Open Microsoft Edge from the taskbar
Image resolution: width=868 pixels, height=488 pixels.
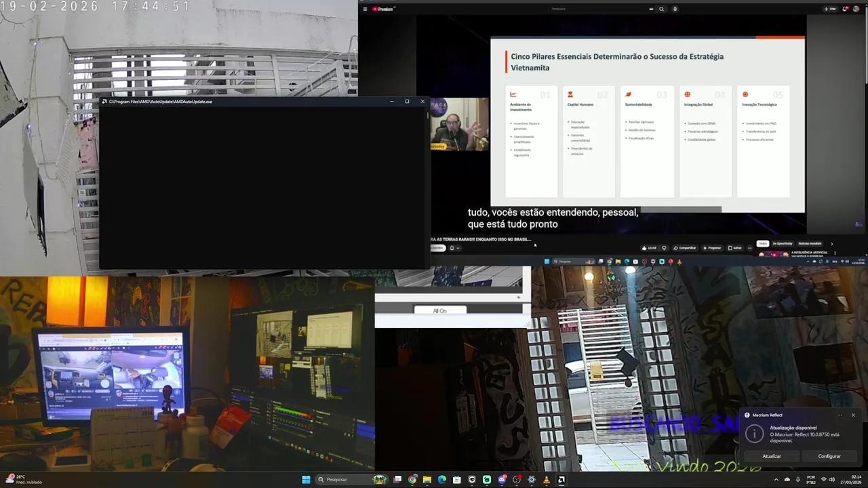(442, 480)
